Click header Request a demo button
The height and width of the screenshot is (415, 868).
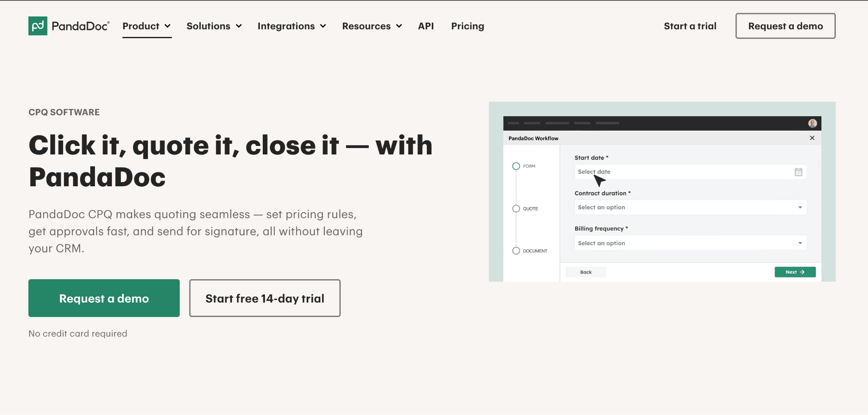coord(785,26)
